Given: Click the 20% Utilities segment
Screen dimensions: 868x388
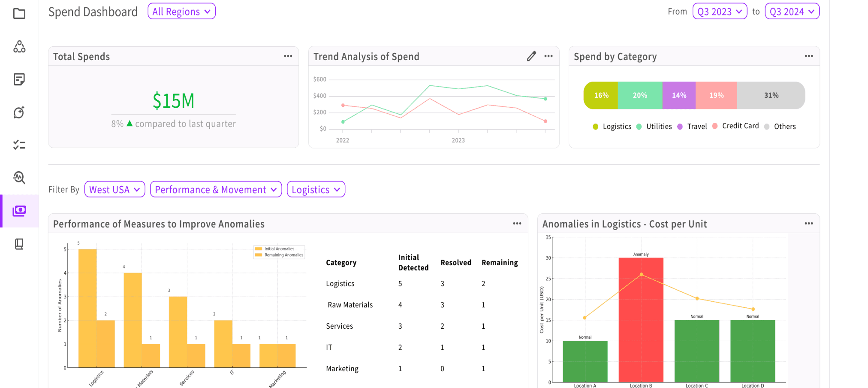Looking at the screenshot, I should tap(640, 95).
